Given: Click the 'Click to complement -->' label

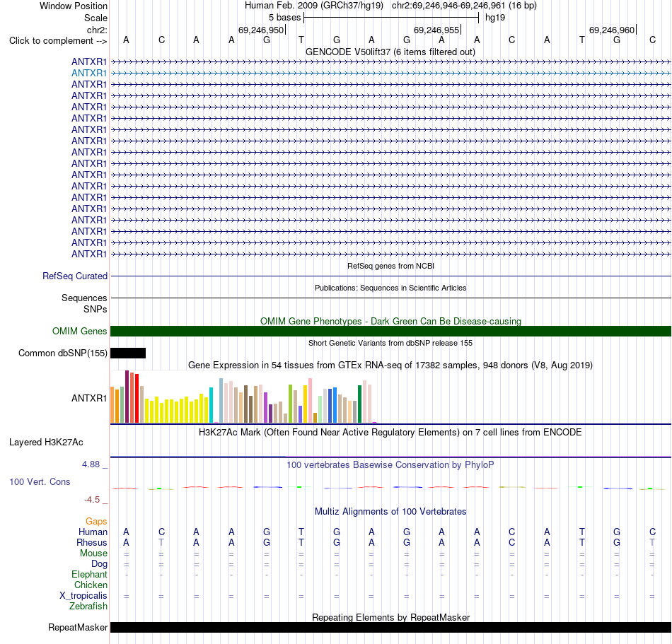Looking at the screenshot, I should (x=58, y=41).
